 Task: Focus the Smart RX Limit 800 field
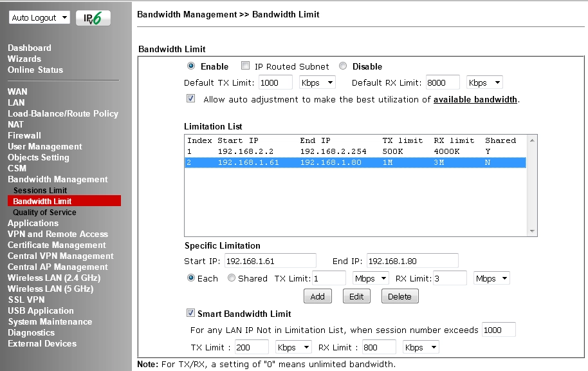point(379,347)
